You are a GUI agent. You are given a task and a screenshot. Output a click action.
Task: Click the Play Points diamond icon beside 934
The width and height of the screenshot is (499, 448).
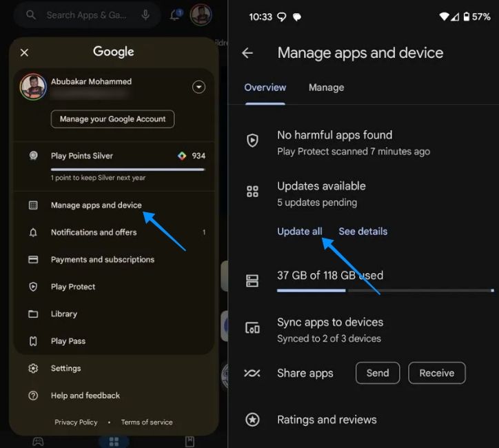182,156
